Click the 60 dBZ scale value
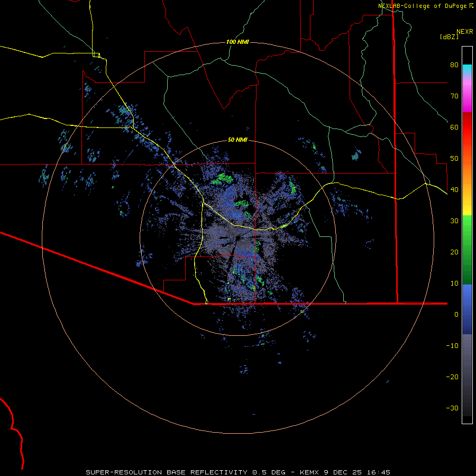This screenshot has width=476, height=476. coord(454,127)
